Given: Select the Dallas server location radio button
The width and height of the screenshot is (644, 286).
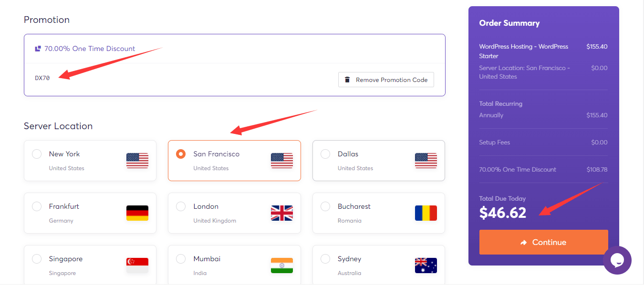Looking at the screenshot, I should (x=325, y=154).
